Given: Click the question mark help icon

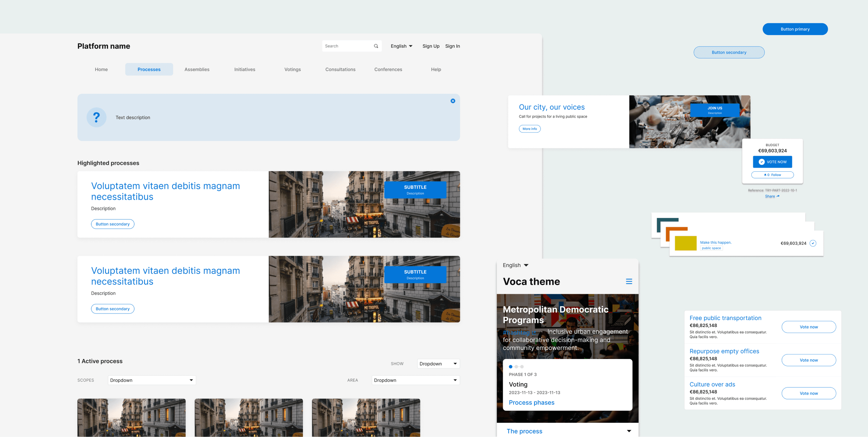Looking at the screenshot, I should (x=96, y=117).
